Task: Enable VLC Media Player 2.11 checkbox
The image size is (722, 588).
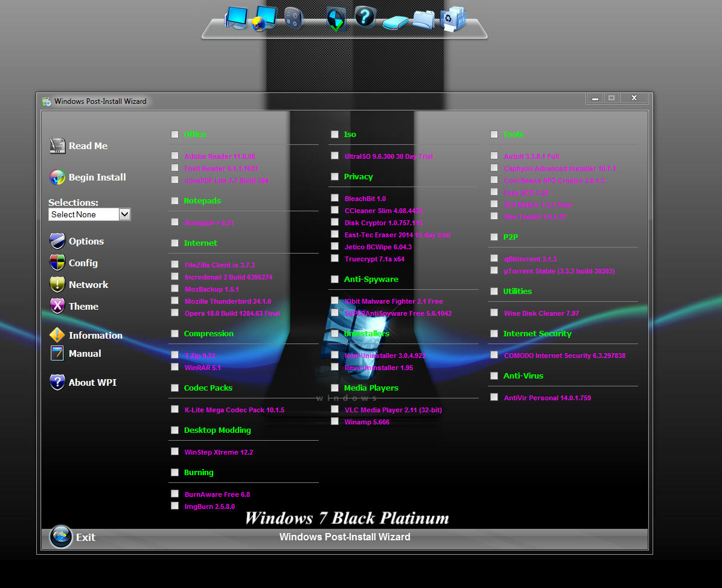Action: 335,409
